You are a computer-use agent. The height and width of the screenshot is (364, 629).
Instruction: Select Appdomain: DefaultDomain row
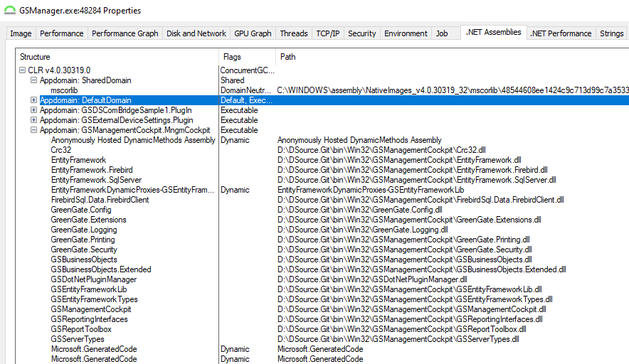coord(85,100)
